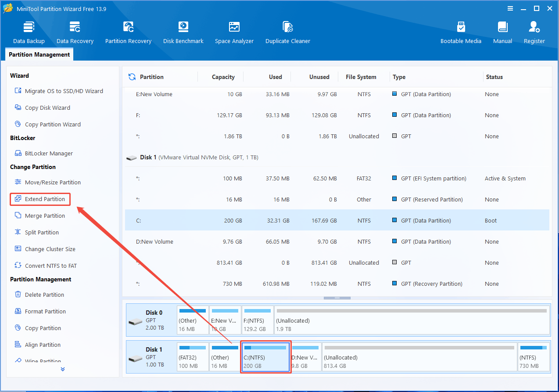Open Partition Recovery tool

[128, 32]
